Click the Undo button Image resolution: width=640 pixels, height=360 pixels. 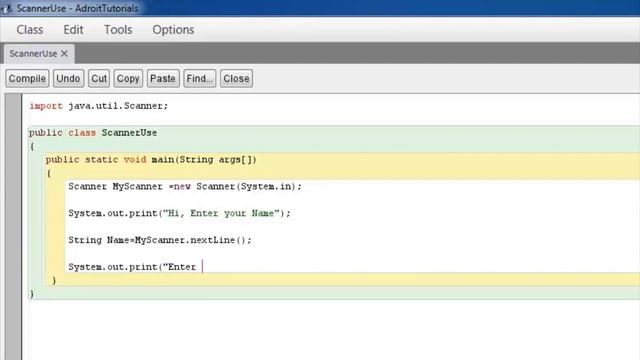68,78
